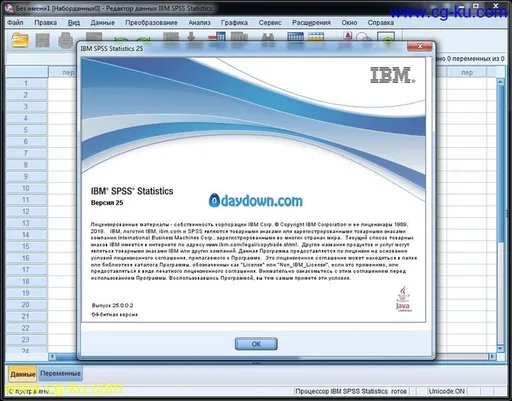Click the Recall recent dialogs toolbar icon

[x=94, y=37]
